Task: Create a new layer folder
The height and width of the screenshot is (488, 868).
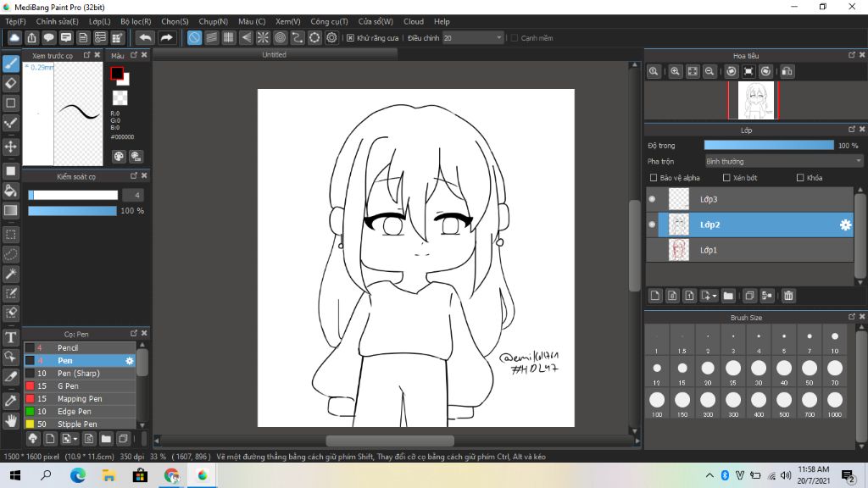Action: tap(728, 296)
